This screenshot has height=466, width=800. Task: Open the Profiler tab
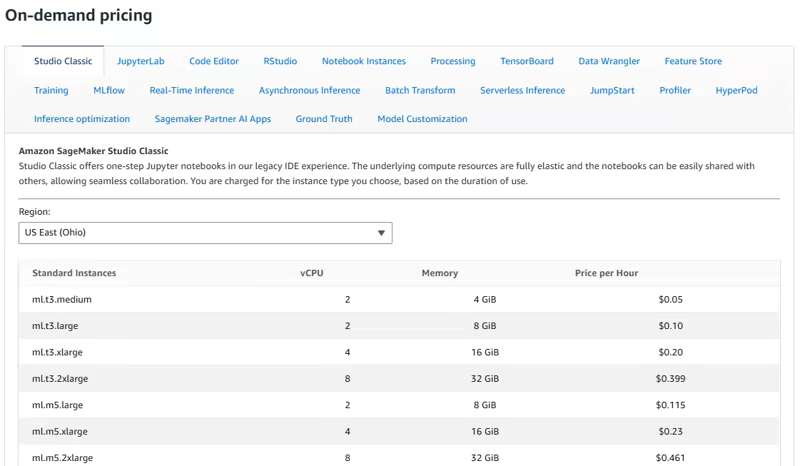tap(674, 90)
